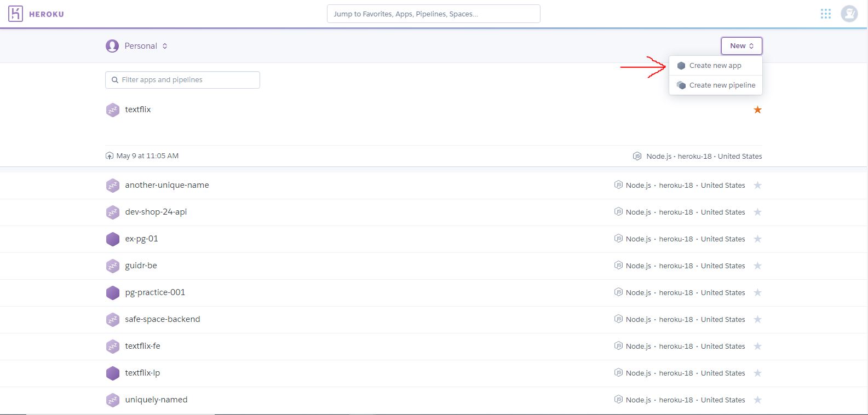Viewport: 868px width, 415px height.
Task: Favorite the dev-shop-24-api app star
Action: click(757, 212)
